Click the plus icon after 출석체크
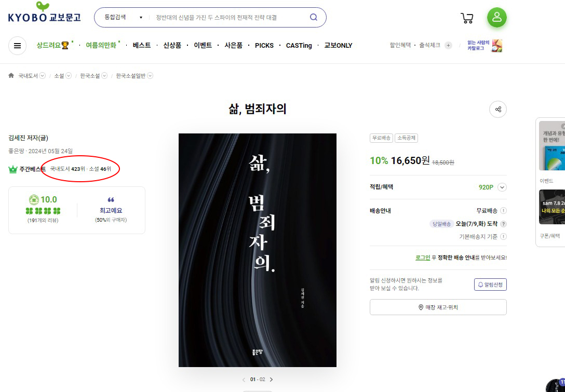 coord(448,45)
